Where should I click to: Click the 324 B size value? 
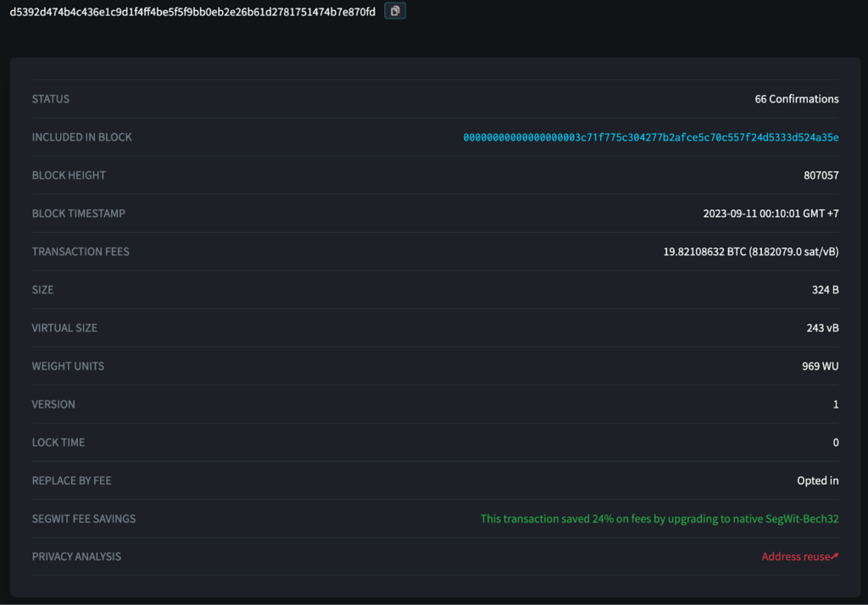click(x=825, y=290)
